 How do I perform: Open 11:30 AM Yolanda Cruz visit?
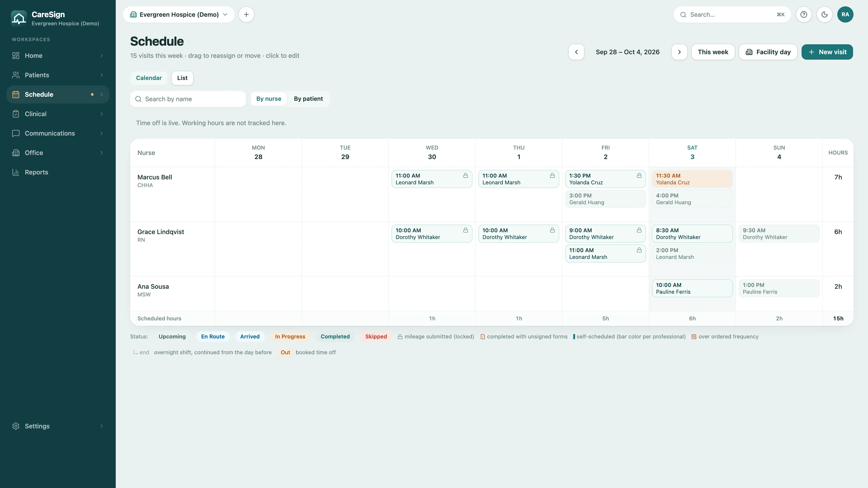click(692, 179)
